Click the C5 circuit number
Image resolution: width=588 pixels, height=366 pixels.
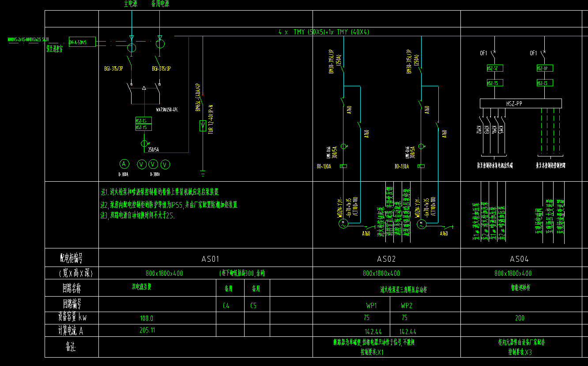click(253, 305)
